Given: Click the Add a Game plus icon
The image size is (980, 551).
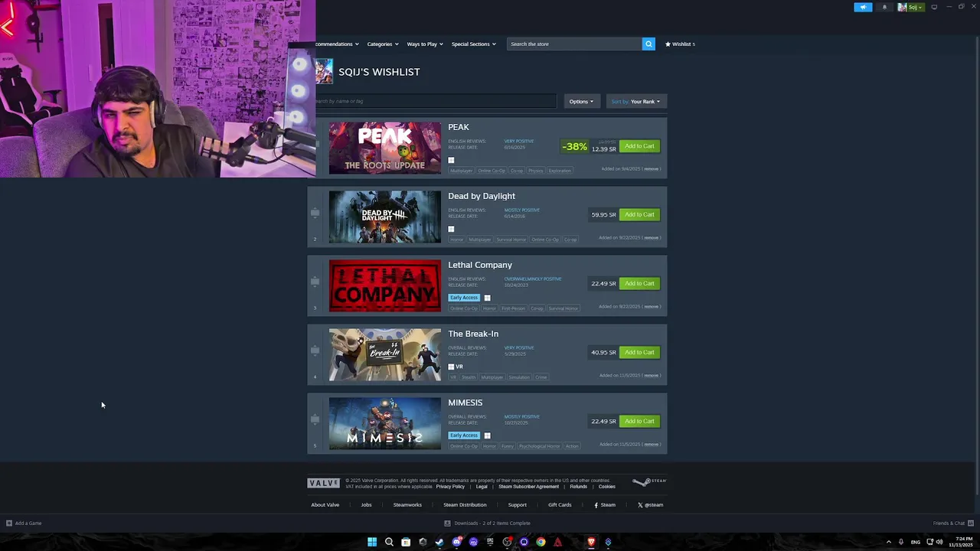Looking at the screenshot, I should click(9, 523).
